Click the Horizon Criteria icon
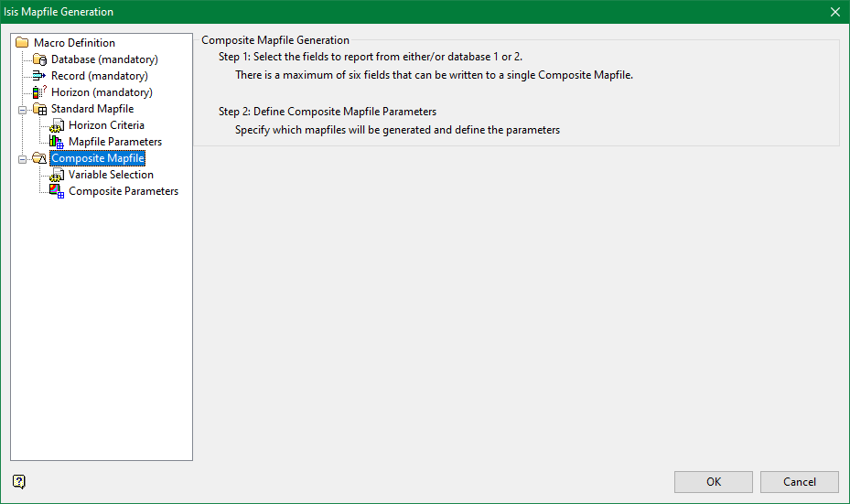 click(57, 125)
